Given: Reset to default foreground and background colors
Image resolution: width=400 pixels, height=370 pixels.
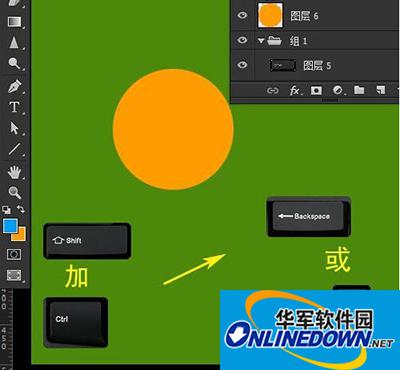Looking at the screenshot, I should 6,210.
